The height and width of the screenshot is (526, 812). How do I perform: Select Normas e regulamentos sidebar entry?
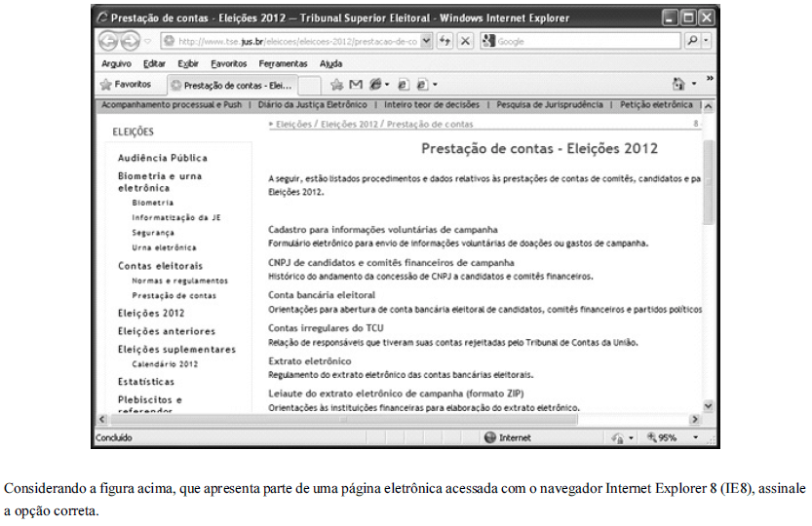coord(179,281)
